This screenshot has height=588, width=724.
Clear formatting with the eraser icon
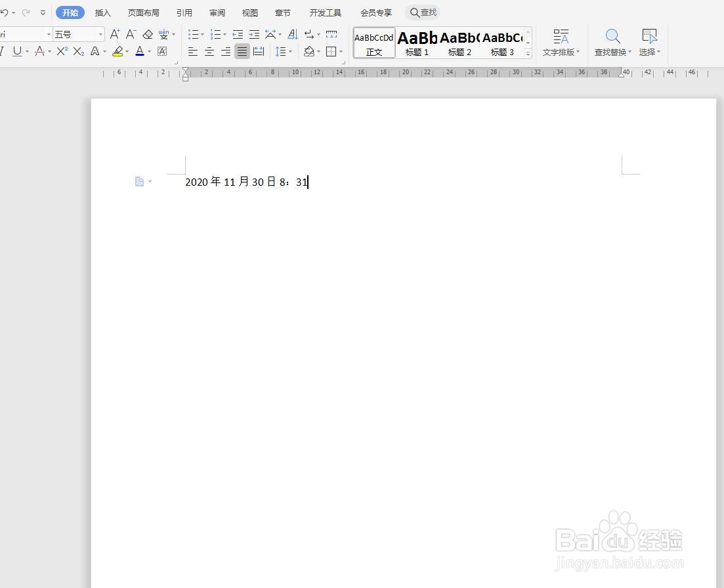148,34
